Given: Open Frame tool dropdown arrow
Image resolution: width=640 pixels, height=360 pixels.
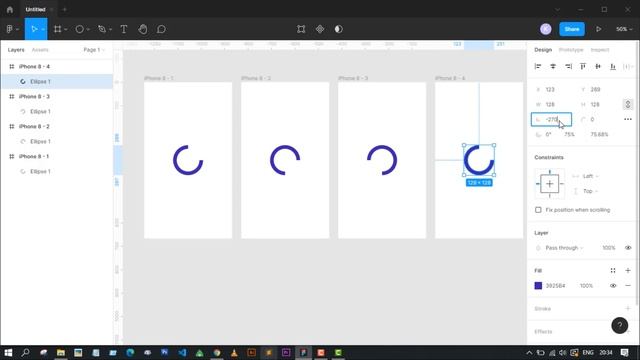Looking at the screenshot, I should pyautogui.click(x=65, y=29).
